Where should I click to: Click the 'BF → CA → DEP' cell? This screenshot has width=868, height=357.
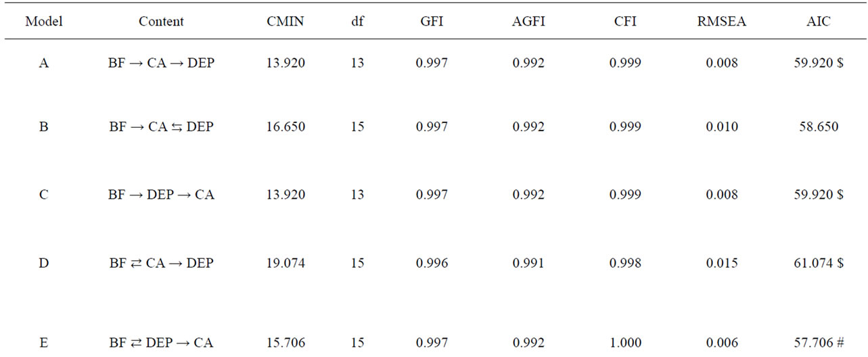[x=161, y=63]
